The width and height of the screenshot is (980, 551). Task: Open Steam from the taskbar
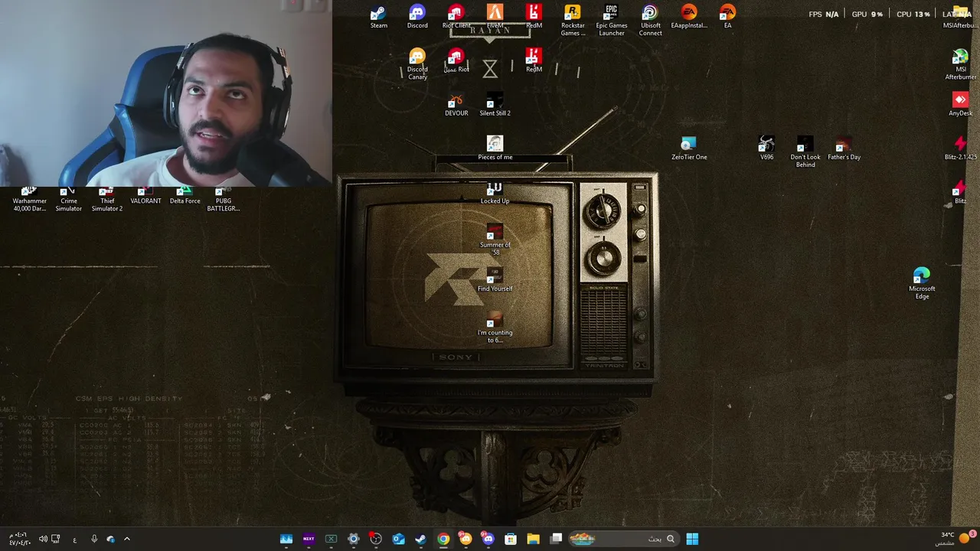click(420, 539)
